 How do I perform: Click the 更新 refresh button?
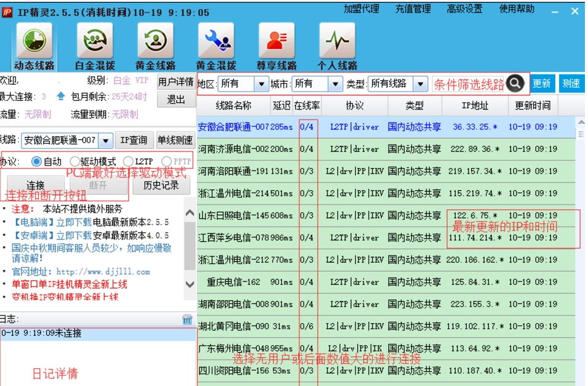pos(542,83)
